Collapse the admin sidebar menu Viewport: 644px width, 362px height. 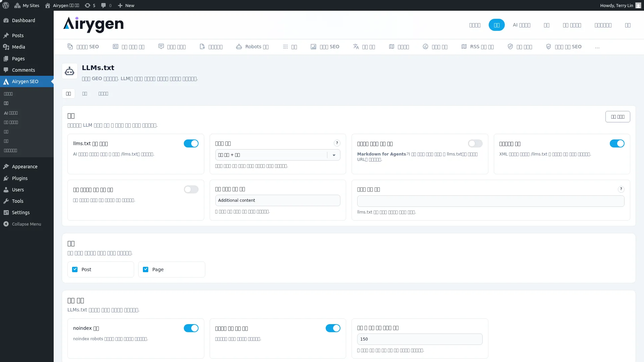coord(27,224)
